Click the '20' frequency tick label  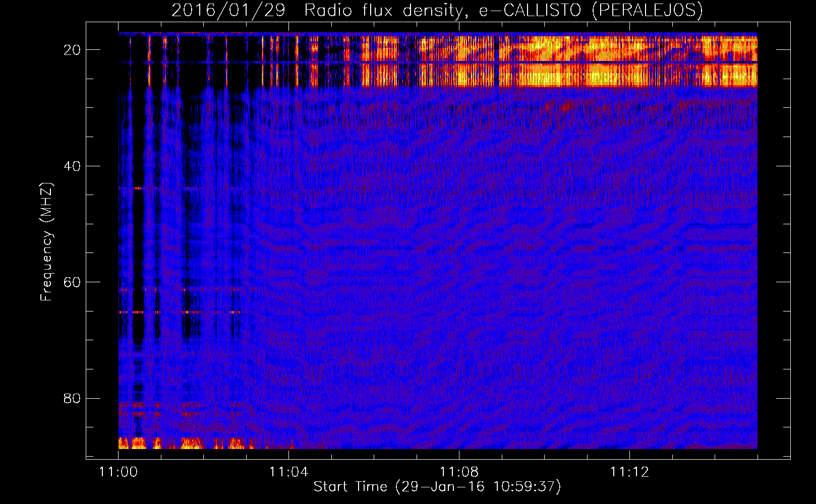72,50
